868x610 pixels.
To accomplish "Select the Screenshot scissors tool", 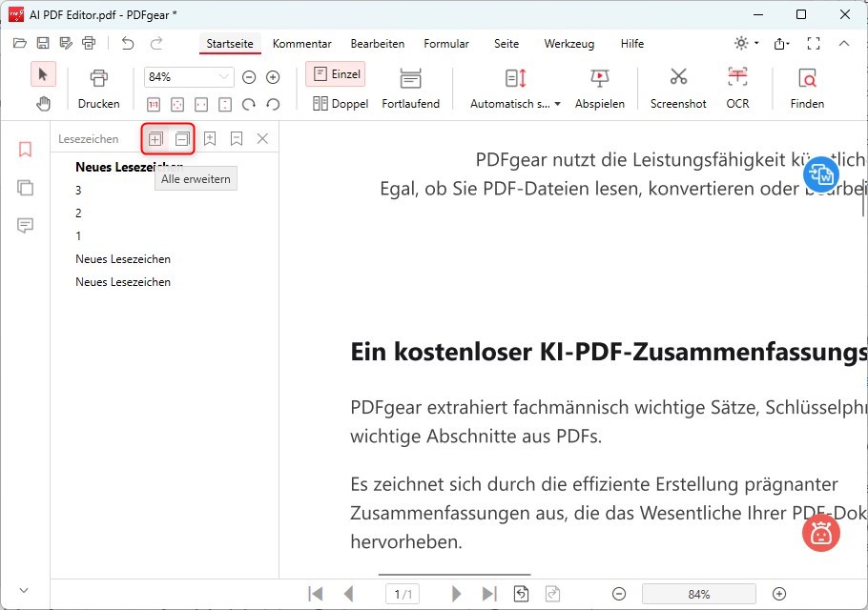I will 678,89.
